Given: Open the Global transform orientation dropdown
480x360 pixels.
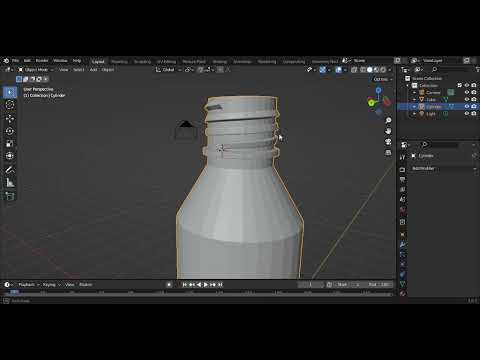Looking at the screenshot, I should coord(168,70).
